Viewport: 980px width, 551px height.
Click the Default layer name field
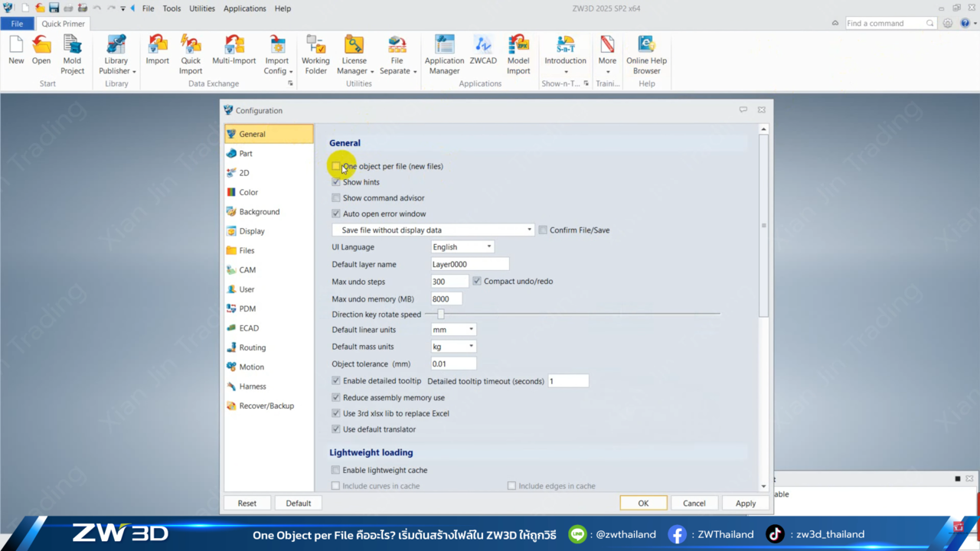(x=469, y=265)
